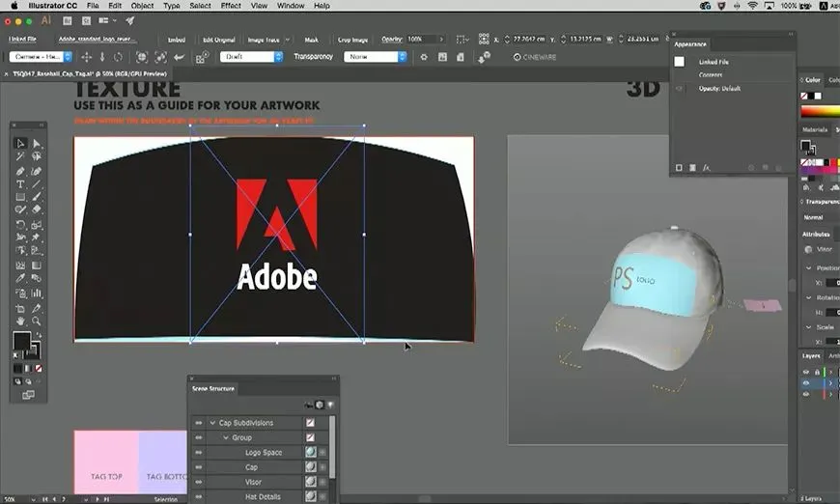
Task: Toggle visibility of Hat Details object
Action: 199,497
